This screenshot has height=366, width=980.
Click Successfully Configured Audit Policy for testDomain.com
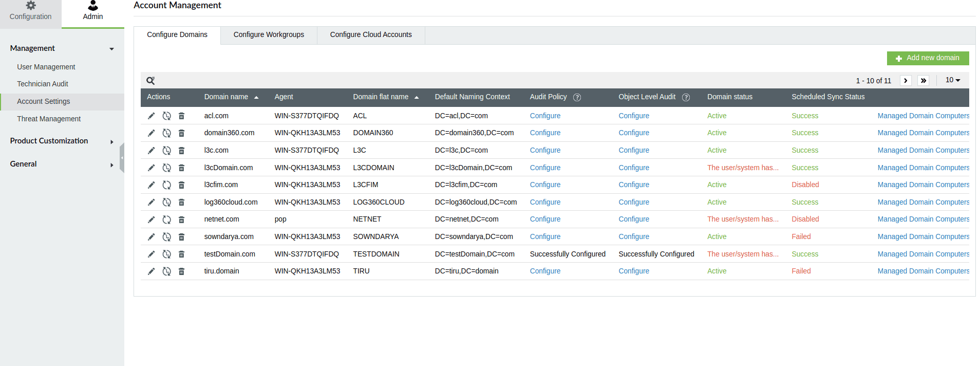click(x=568, y=254)
